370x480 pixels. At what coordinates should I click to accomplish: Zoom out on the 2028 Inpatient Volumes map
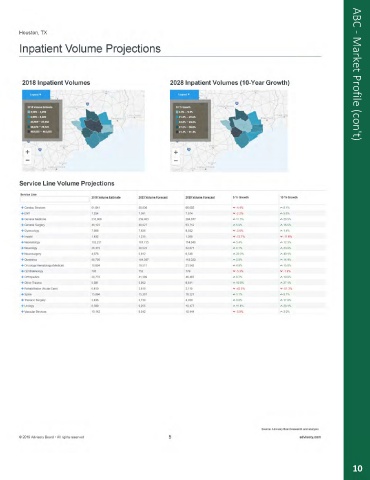pyautogui.click(x=175, y=161)
